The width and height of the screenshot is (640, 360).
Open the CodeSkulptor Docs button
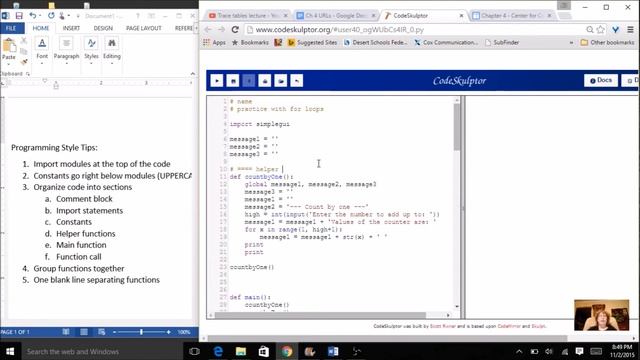tap(601, 80)
